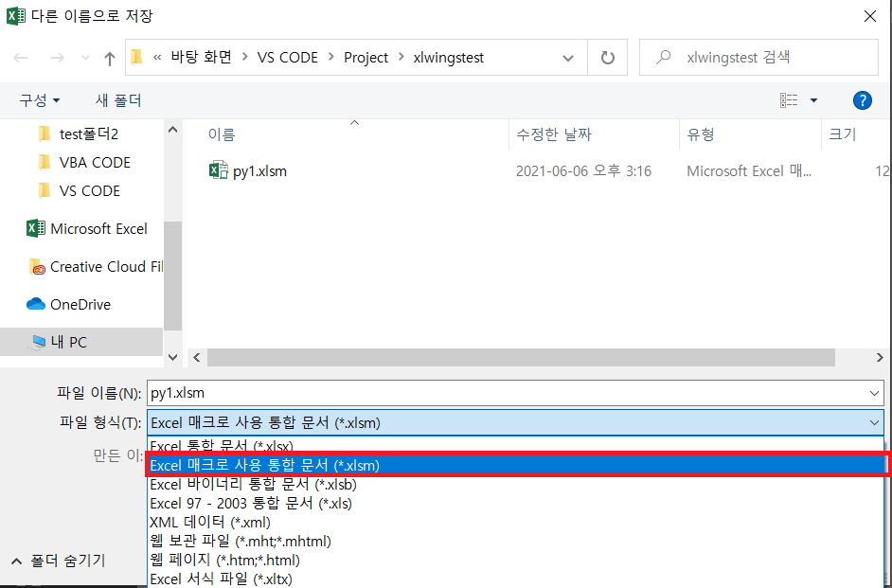Collapse folders with 폴더 숨기기
The width and height of the screenshot is (892, 588).
pos(58,561)
